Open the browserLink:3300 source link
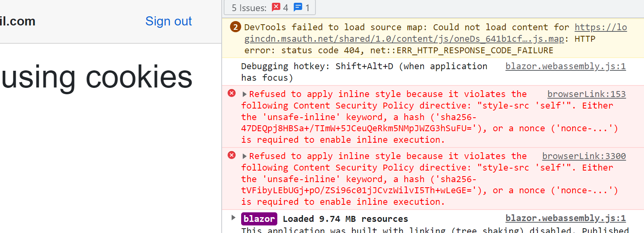The image size is (644, 233). click(x=584, y=156)
